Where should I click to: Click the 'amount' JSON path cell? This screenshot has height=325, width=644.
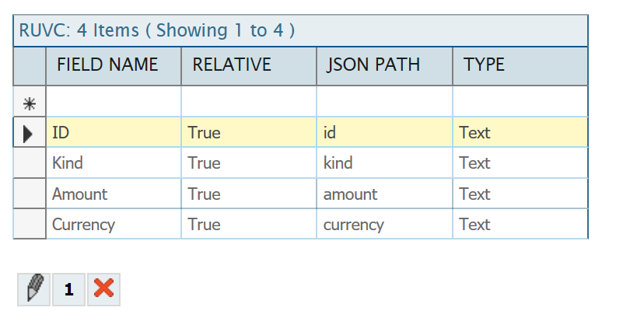tap(384, 194)
